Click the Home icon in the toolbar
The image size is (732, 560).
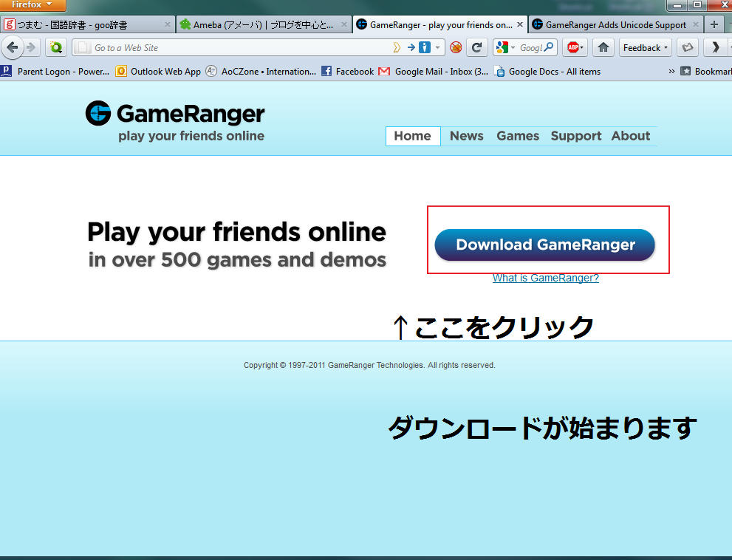pyautogui.click(x=603, y=48)
